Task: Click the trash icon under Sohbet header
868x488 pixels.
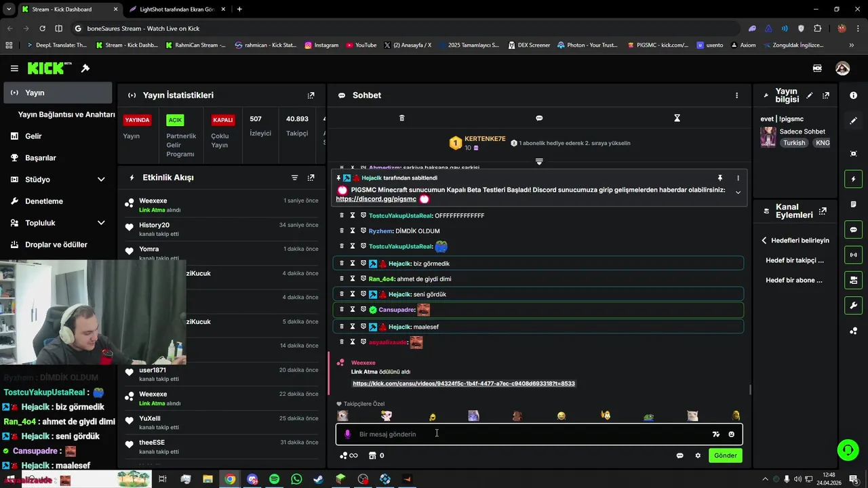Action: (x=401, y=118)
